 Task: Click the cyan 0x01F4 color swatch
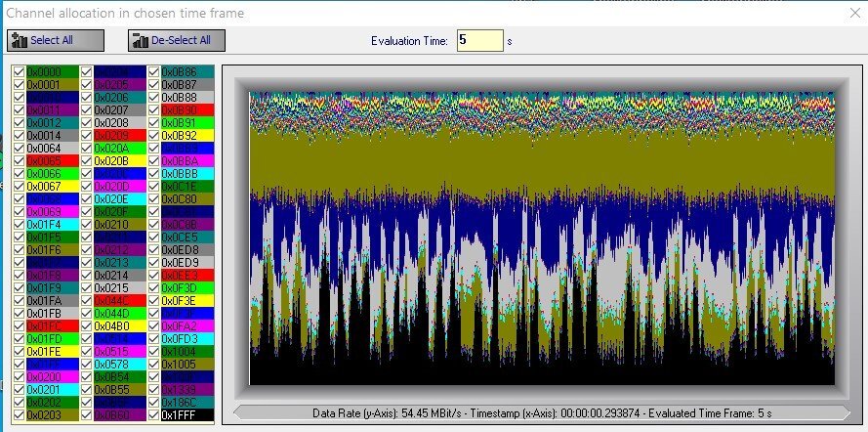coord(52,225)
